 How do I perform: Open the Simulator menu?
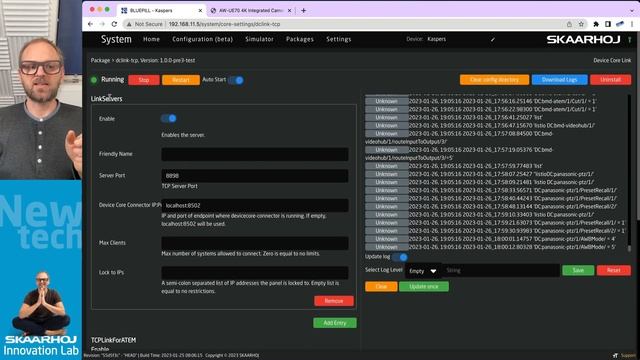pyautogui.click(x=259, y=39)
